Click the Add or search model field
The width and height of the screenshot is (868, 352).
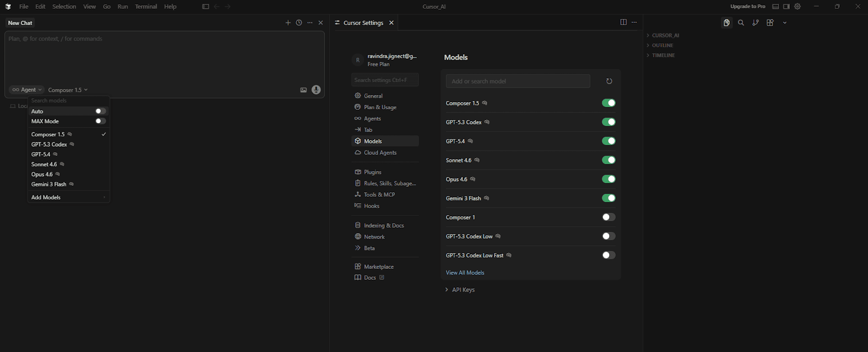pyautogui.click(x=518, y=81)
